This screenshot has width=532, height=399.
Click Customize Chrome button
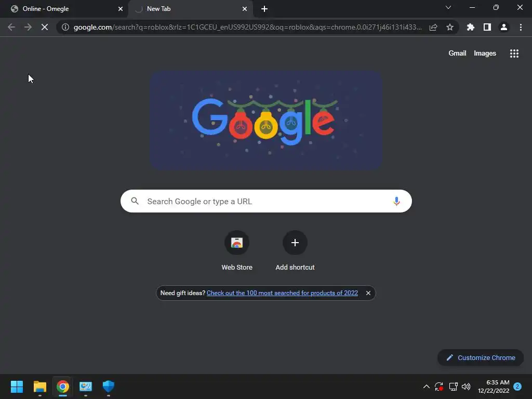(x=481, y=357)
